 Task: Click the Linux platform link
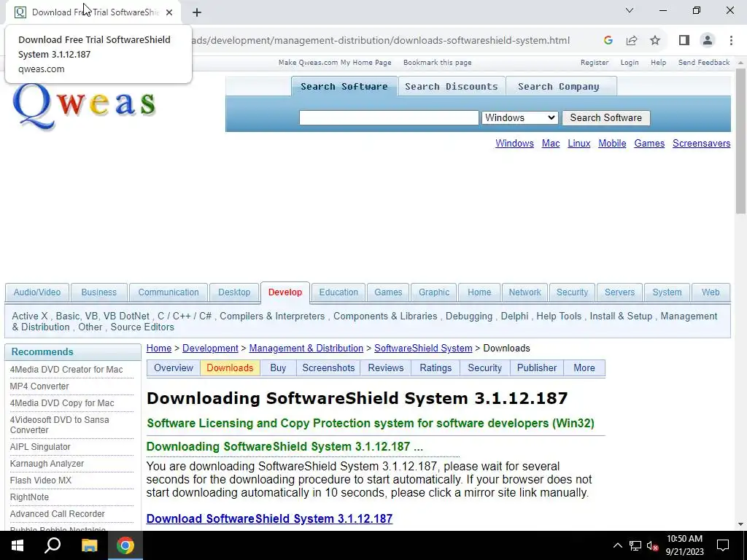(578, 144)
